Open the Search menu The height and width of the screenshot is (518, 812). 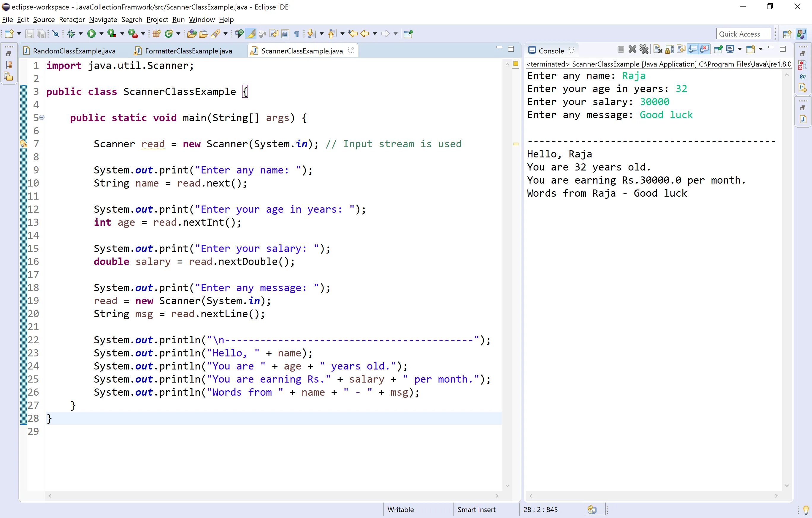[131, 20]
